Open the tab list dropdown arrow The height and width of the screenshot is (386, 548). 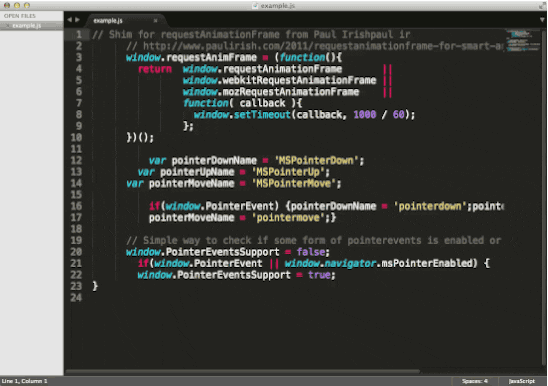542,20
